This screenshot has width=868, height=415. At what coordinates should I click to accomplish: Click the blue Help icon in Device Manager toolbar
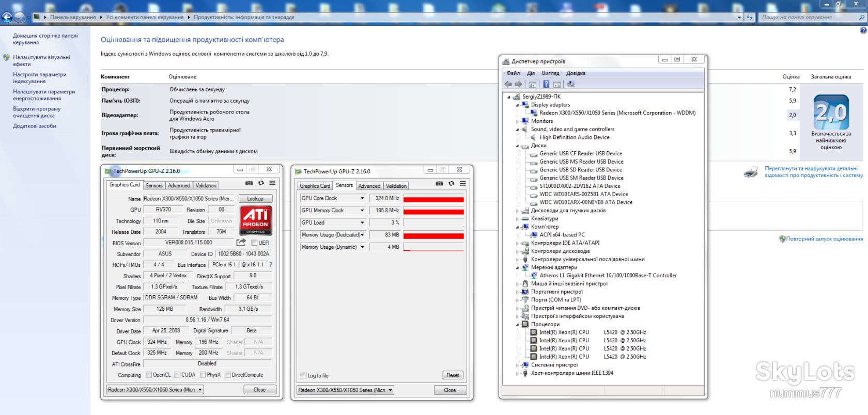pos(546,84)
